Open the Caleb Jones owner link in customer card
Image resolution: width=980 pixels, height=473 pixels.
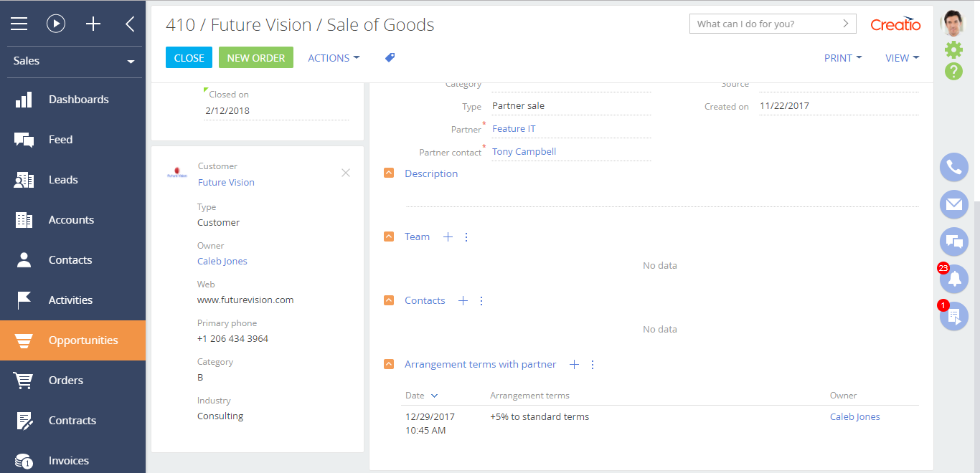[222, 262]
